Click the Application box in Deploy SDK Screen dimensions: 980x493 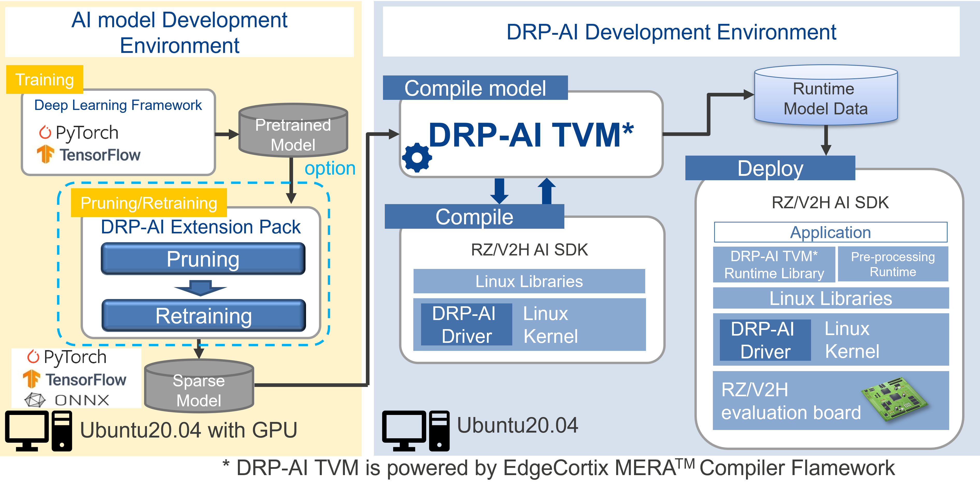click(830, 232)
